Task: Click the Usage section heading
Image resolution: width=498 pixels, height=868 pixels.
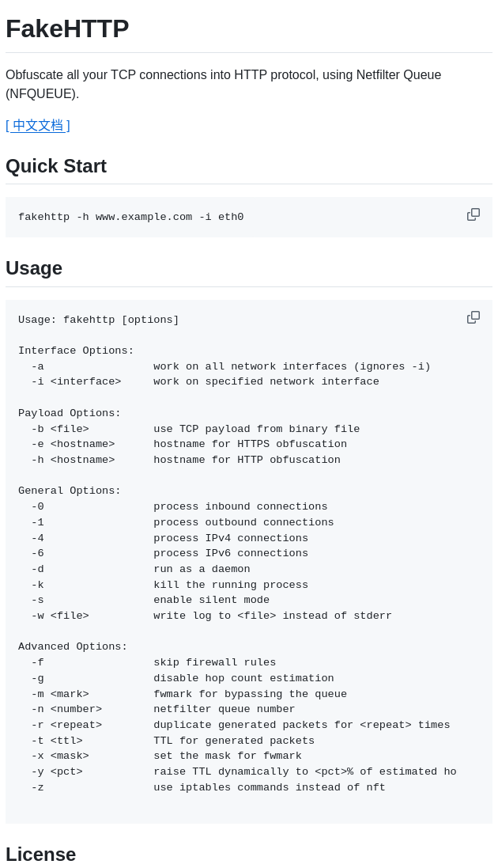Action: point(34,268)
